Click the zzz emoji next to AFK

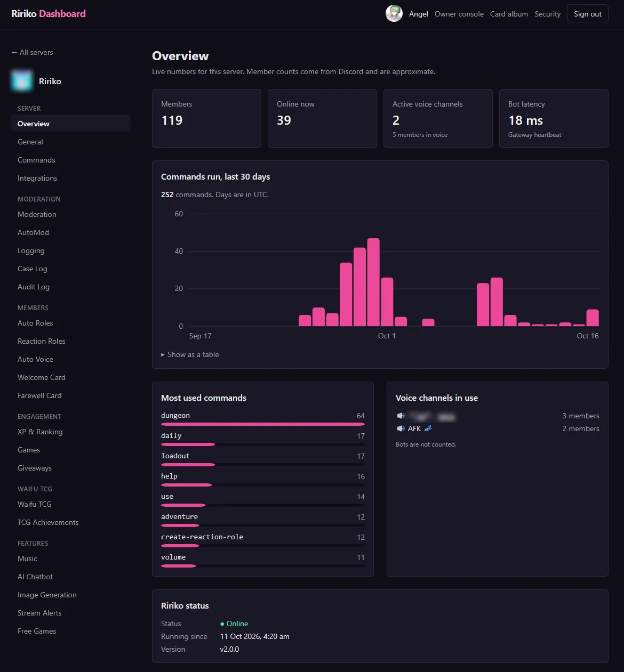tap(428, 428)
